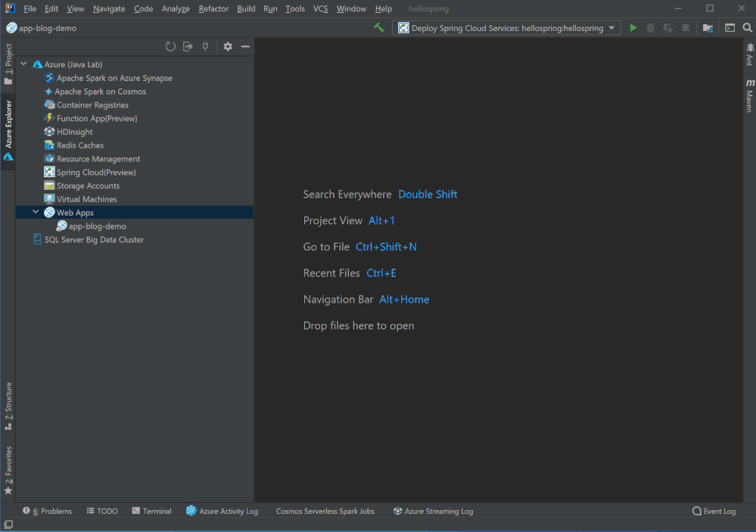Viewport: 756px width, 532px height.
Task: Open the Terminal tool window
Action: (x=152, y=512)
